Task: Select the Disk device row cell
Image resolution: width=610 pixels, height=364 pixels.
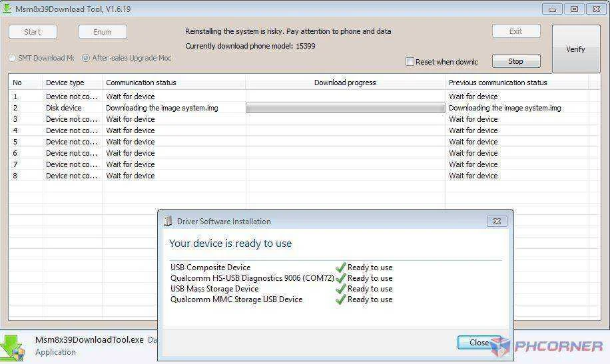Action: [64, 108]
